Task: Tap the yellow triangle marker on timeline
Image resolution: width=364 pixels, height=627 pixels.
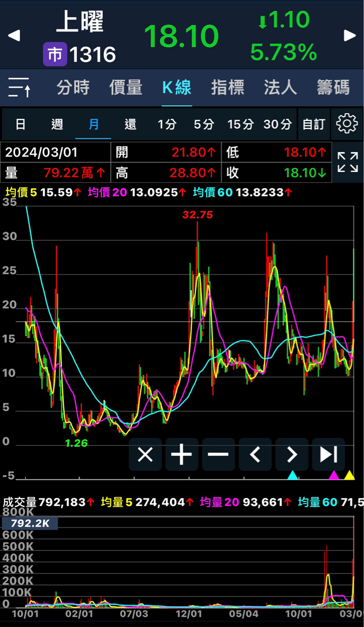Action: [349, 475]
